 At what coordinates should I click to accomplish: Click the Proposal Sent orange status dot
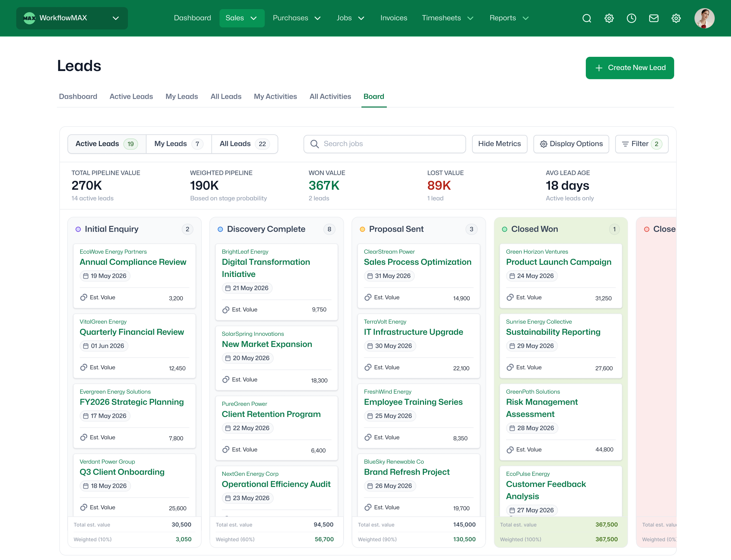pyautogui.click(x=362, y=229)
